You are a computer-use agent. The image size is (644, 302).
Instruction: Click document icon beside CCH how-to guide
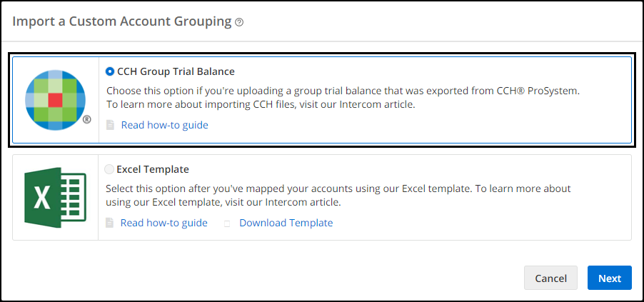coord(110,125)
